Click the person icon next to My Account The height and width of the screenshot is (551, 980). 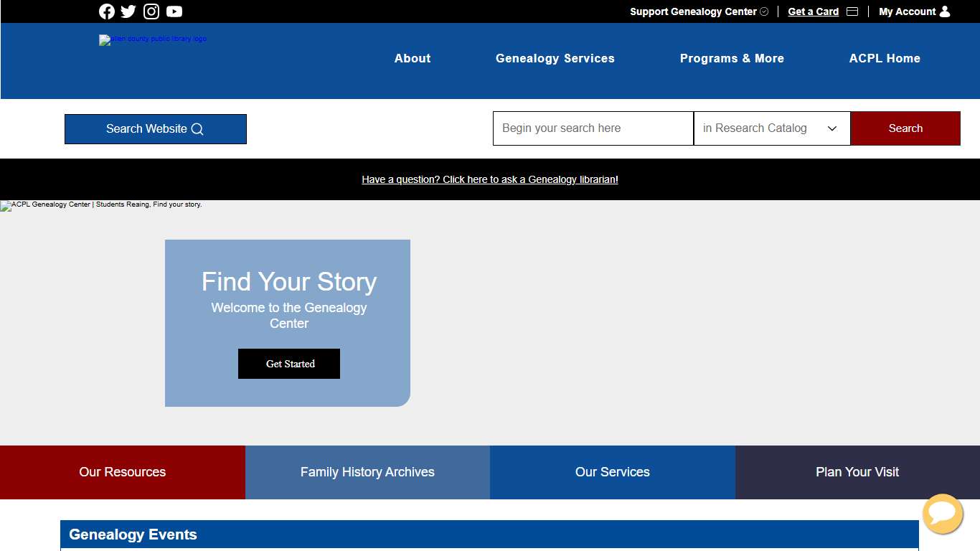(x=945, y=11)
